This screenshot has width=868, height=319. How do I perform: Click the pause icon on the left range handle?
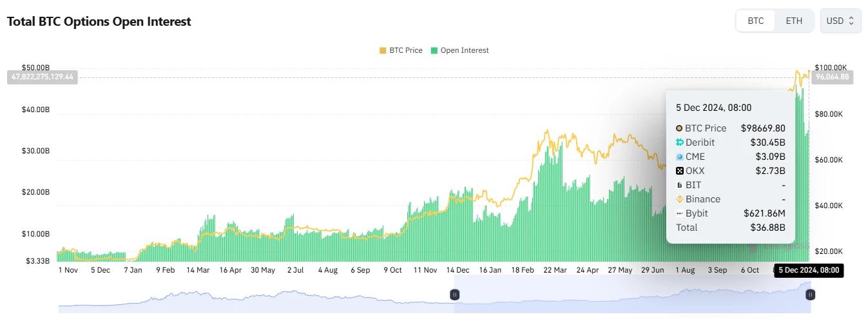(x=454, y=295)
